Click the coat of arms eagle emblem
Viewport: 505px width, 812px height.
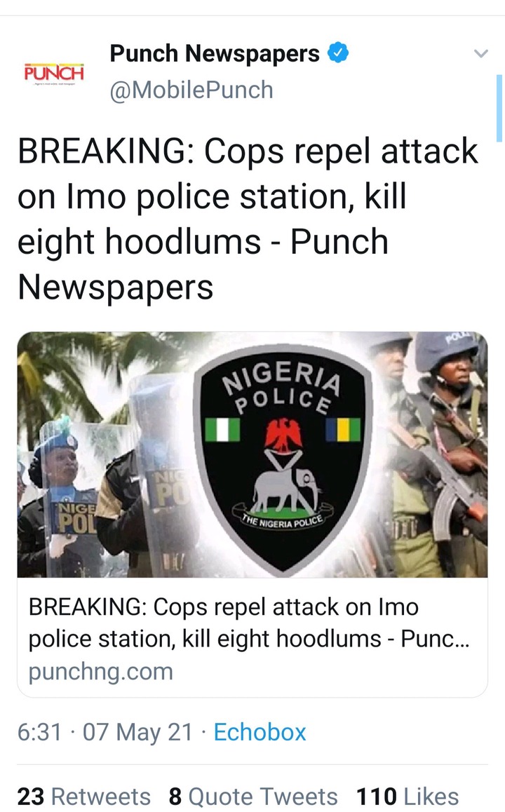click(x=283, y=433)
